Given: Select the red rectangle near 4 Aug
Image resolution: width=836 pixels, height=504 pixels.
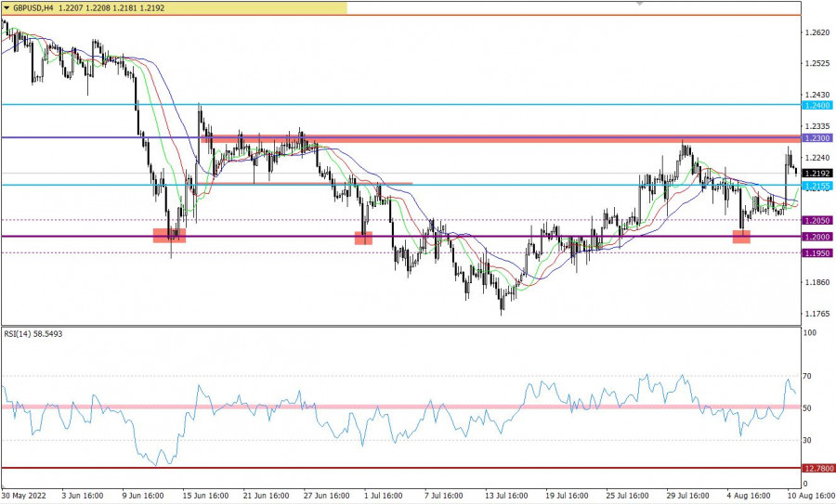Looking at the screenshot, I should 741,237.
